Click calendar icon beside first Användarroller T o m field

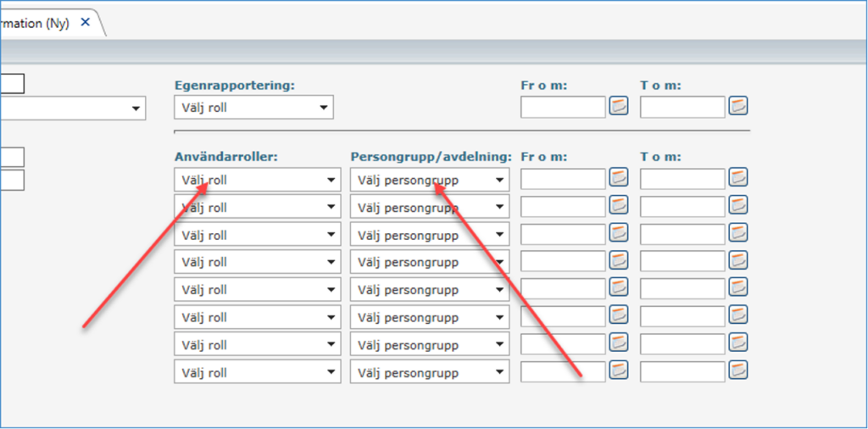coord(738,177)
